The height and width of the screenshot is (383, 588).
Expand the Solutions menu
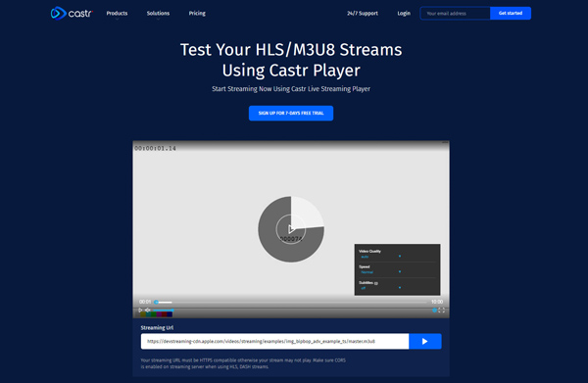pyautogui.click(x=158, y=14)
